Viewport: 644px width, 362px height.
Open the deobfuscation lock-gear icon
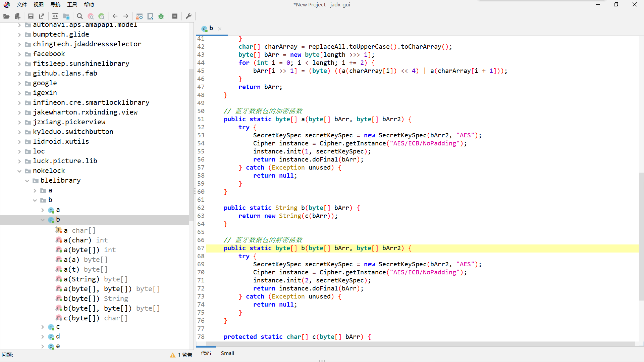tap(140, 16)
